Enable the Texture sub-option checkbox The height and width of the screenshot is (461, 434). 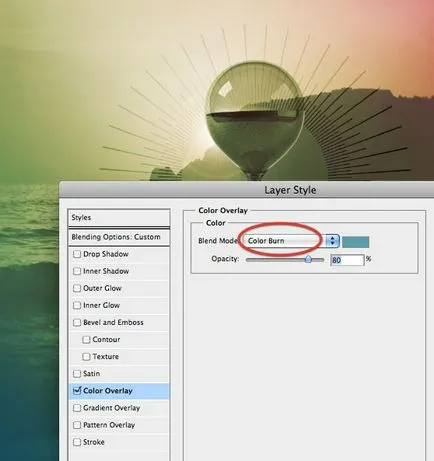[86, 357]
